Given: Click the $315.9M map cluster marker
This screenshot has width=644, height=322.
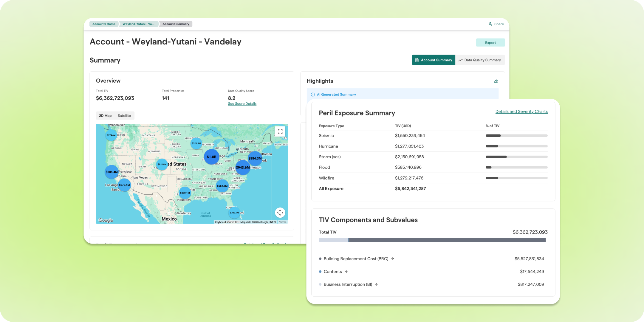Looking at the screenshot, I should 162,164.
